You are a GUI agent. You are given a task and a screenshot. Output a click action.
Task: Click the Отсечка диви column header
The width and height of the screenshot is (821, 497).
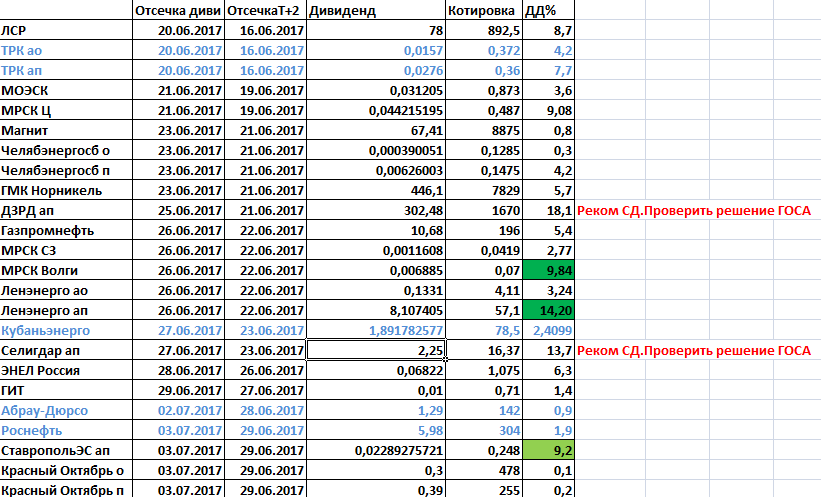click(x=179, y=10)
